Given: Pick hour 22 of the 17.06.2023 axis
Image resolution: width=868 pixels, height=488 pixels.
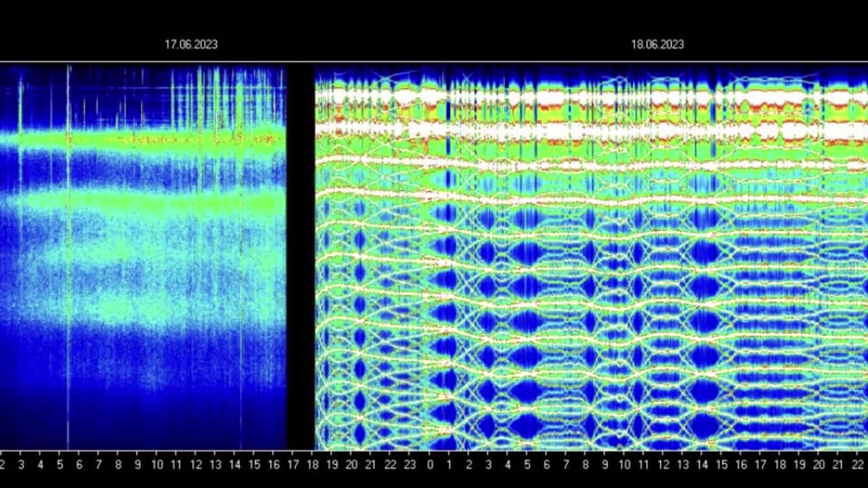Looking at the screenshot, I should [391, 465].
